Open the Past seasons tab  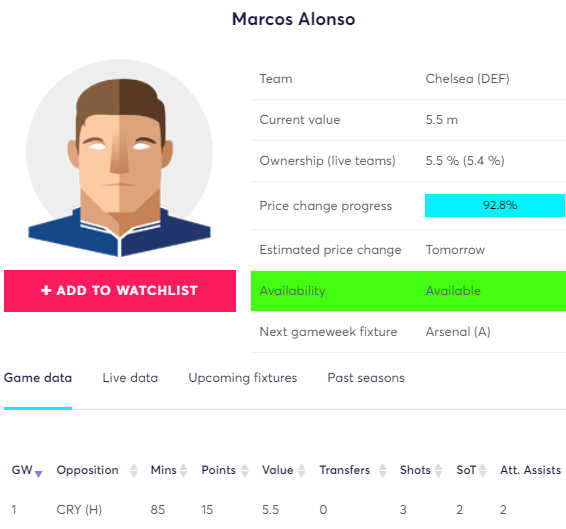coord(366,378)
